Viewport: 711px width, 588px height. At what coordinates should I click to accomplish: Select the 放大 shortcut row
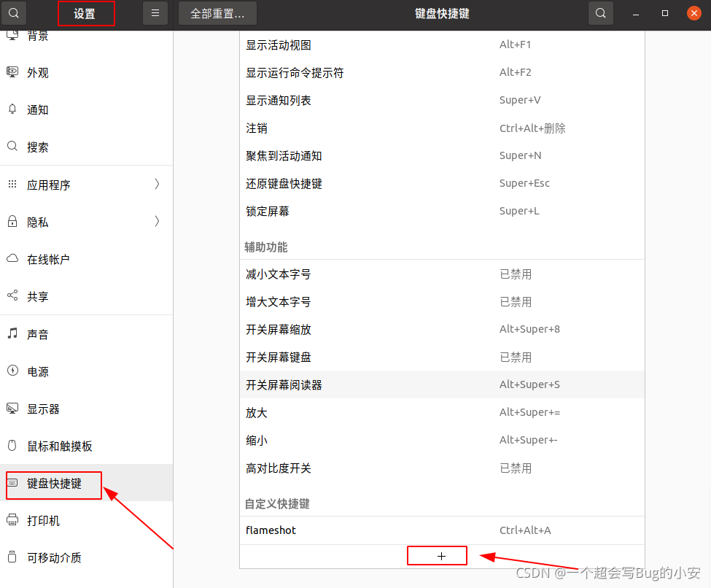[x=442, y=412]
